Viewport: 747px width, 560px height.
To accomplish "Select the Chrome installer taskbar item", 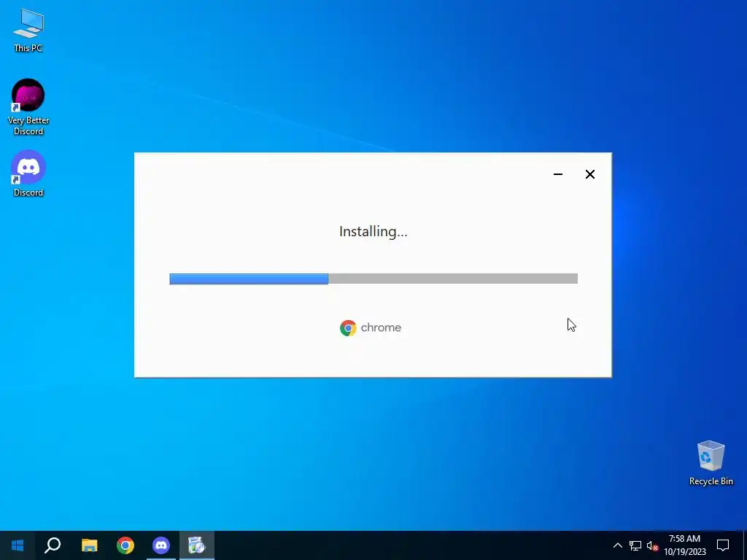I will 197,545.
